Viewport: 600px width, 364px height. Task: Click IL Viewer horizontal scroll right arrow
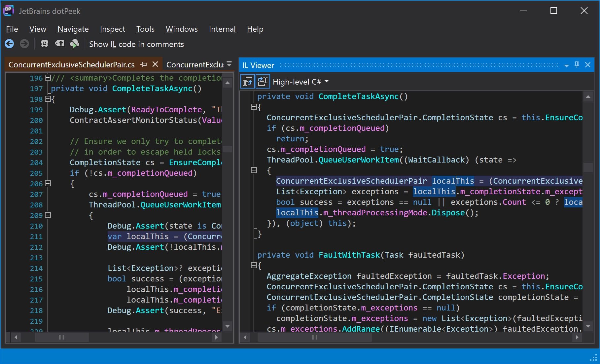click(x=577, y=337)
